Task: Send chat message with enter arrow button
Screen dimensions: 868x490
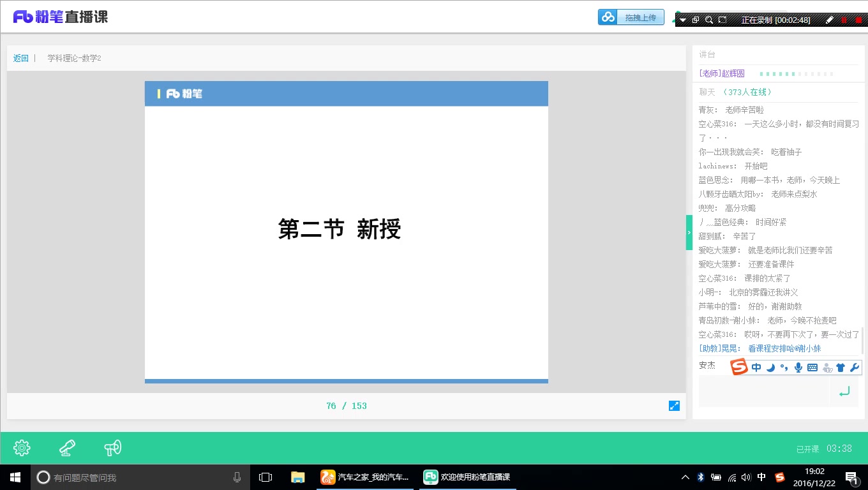Action: pyautogui.click(x=844, y=391)
